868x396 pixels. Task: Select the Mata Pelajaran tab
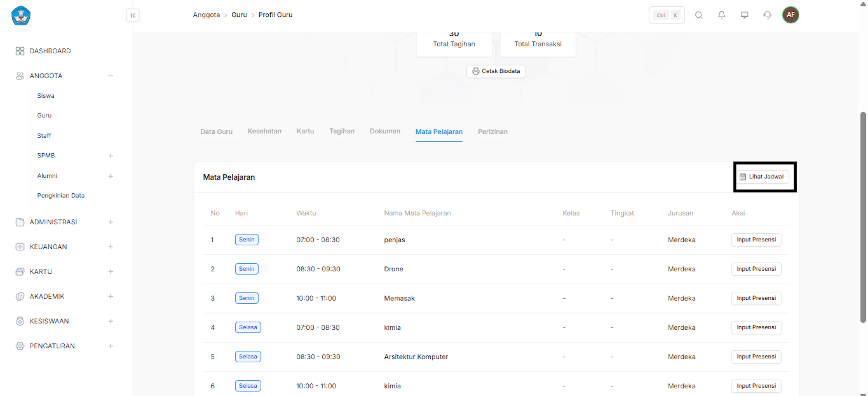click(x=439, y=132)
